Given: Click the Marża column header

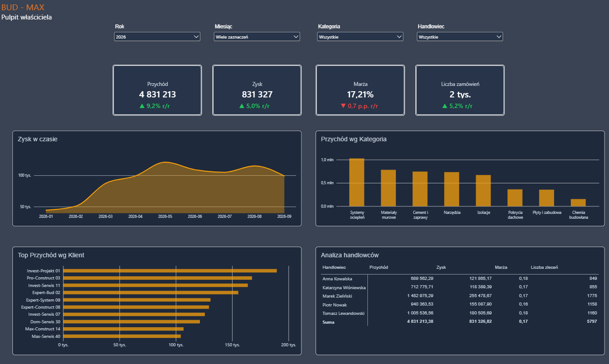Looking at the screenshot, I should [501, 267].
